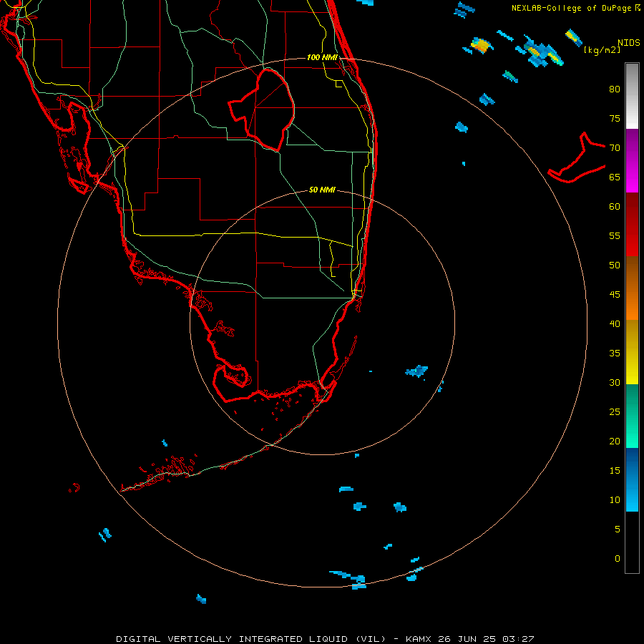Click the 50 value on color scale
The image size is (644, 644).
[x=615, y=265]
